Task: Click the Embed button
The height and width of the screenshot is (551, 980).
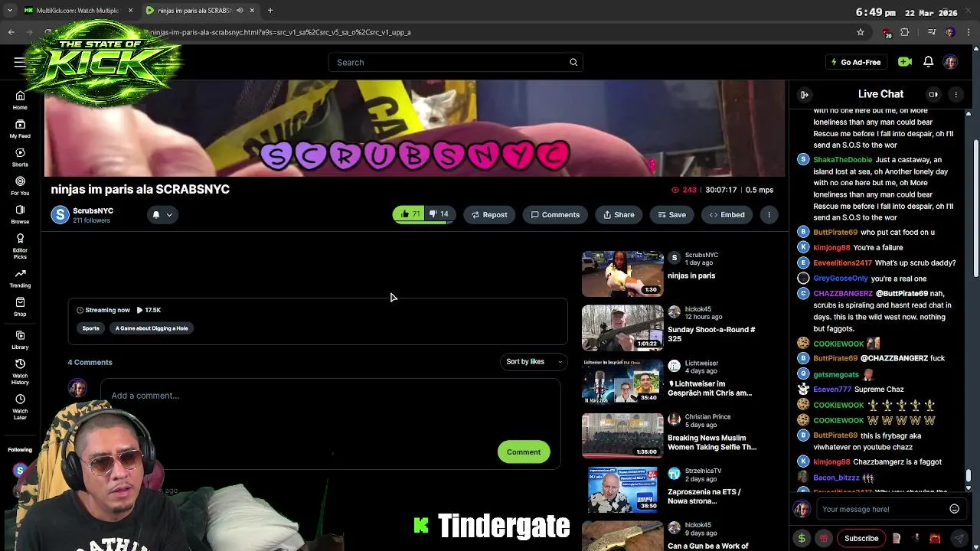Action: (727, 215)
